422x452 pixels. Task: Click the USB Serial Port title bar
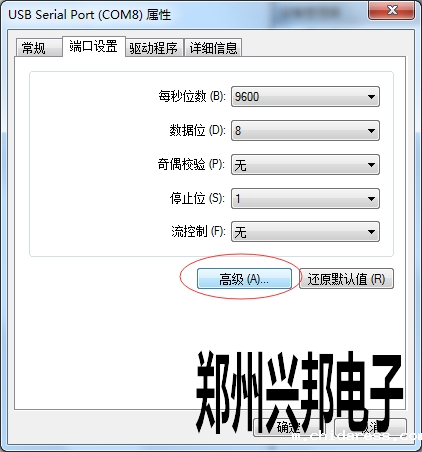90,15
